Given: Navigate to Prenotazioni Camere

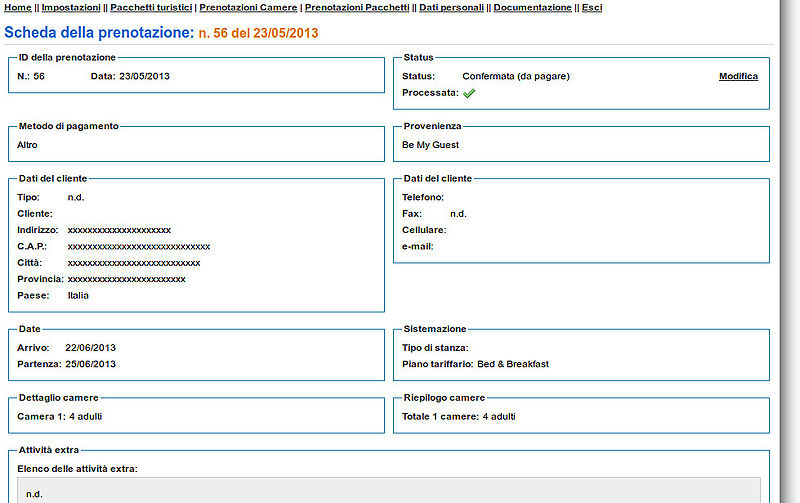Looking at the screenshot, I should (248, 7).
